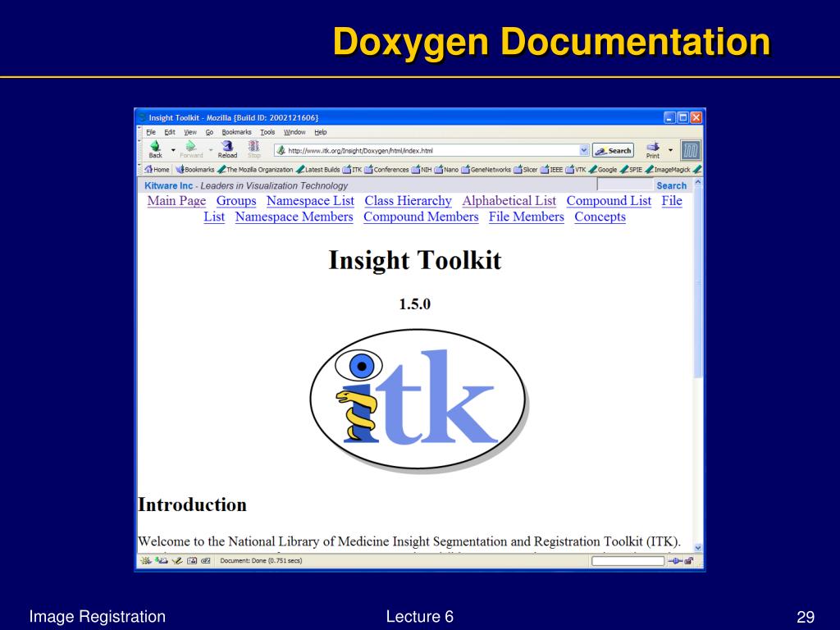Click the Search link in Kitware header
Image resolution: width=840 pixels, height=630 pixels.
(671, 185)
